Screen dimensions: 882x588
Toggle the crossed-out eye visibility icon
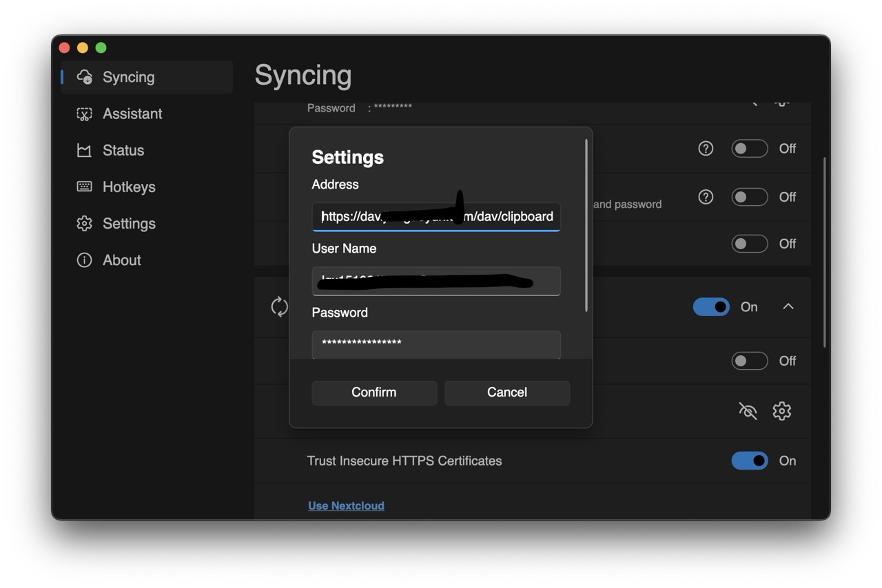coord(748,411)
